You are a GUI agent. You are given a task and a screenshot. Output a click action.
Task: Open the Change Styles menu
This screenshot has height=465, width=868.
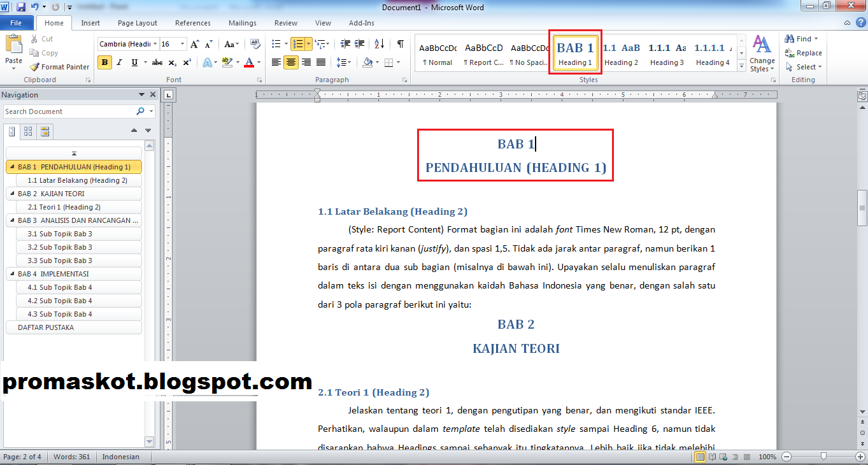tap(762, 54)
